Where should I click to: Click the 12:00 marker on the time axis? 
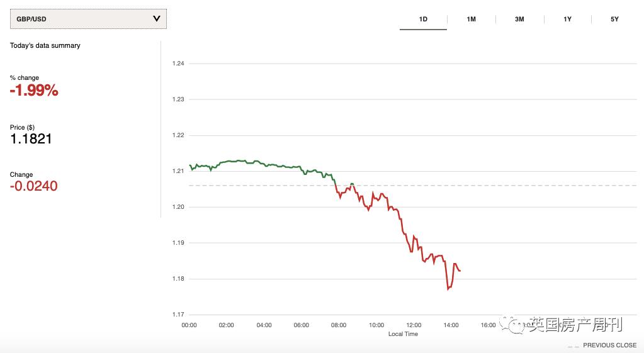point(414,325)
